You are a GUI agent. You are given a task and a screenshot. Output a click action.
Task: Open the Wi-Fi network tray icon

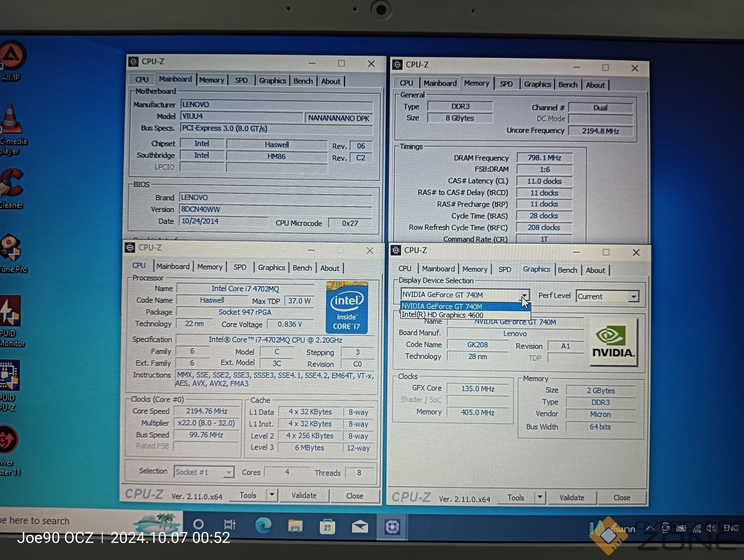[697, 529]
